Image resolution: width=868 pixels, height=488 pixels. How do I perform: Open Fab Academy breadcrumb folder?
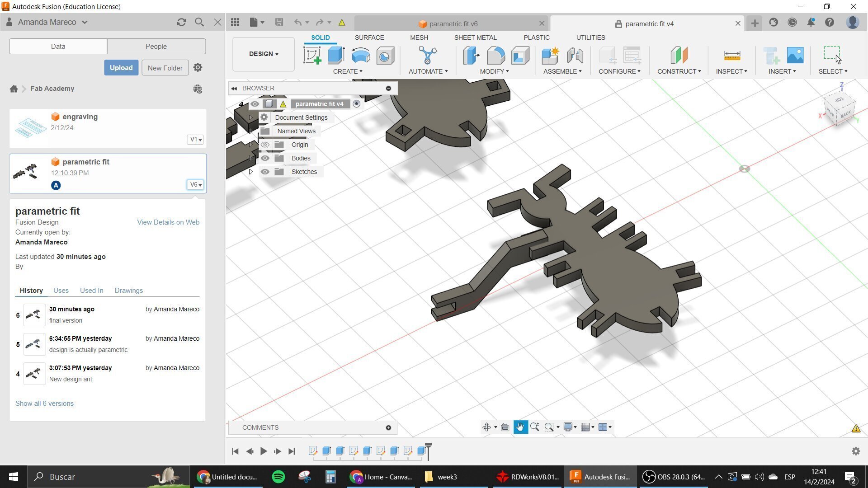[x=52, y=89]
